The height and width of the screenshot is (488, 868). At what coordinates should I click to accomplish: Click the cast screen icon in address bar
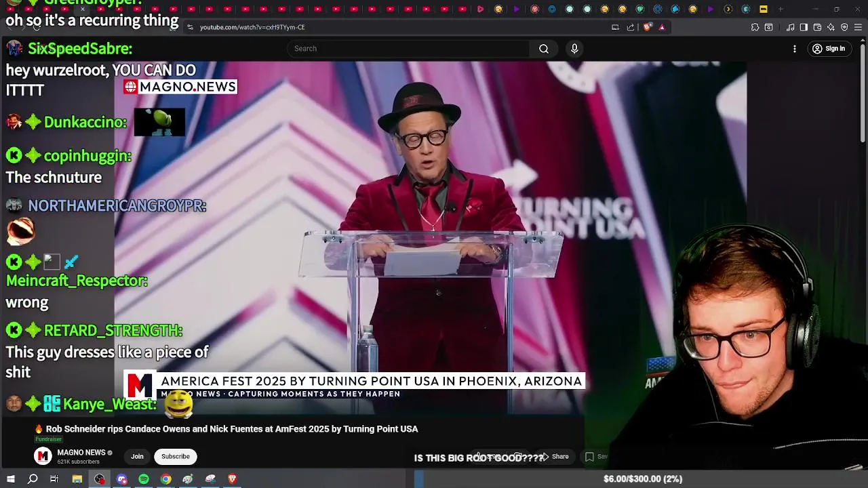tap(615, 27)
